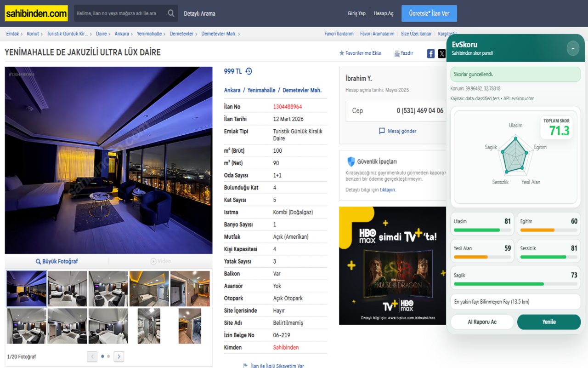The image size is (588, 368).
Task: Click the AI Raporu Ac button
Action: (x=482, y=322)
